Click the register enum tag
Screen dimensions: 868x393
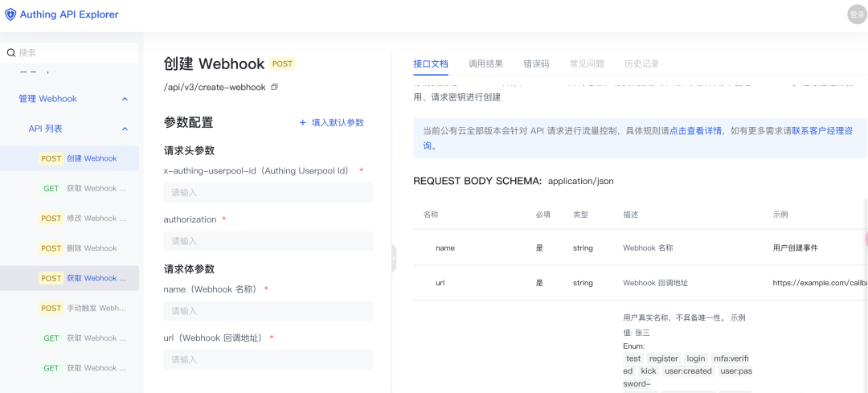click(x=663, y=358)
